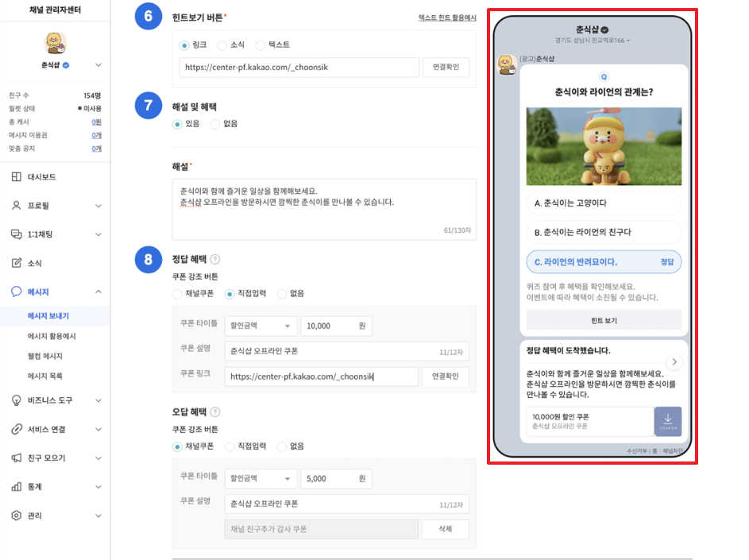Screen dimensions: 749x560
Task: Select the 텍스트 hint button option
Action: click(x=260, y=45)
